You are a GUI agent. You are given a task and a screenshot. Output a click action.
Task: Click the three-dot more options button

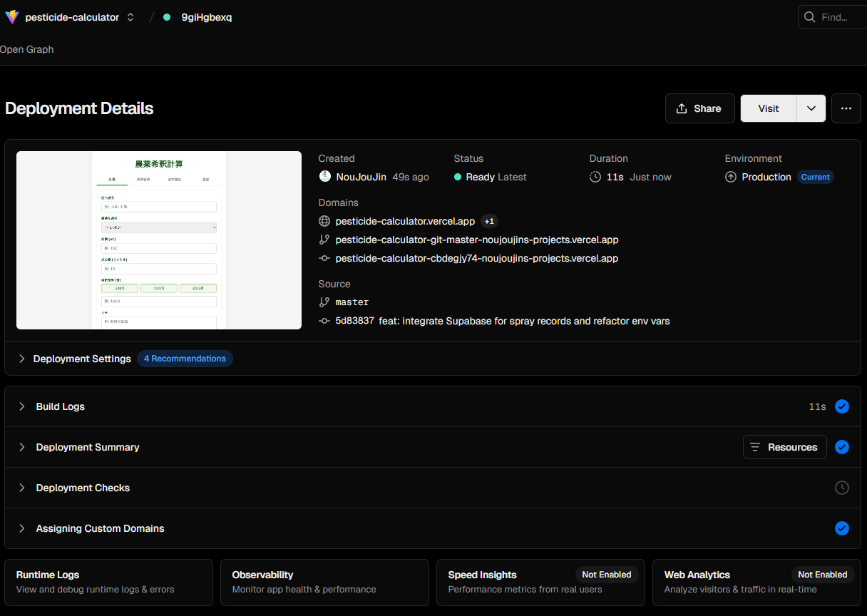tap(846, 108)
